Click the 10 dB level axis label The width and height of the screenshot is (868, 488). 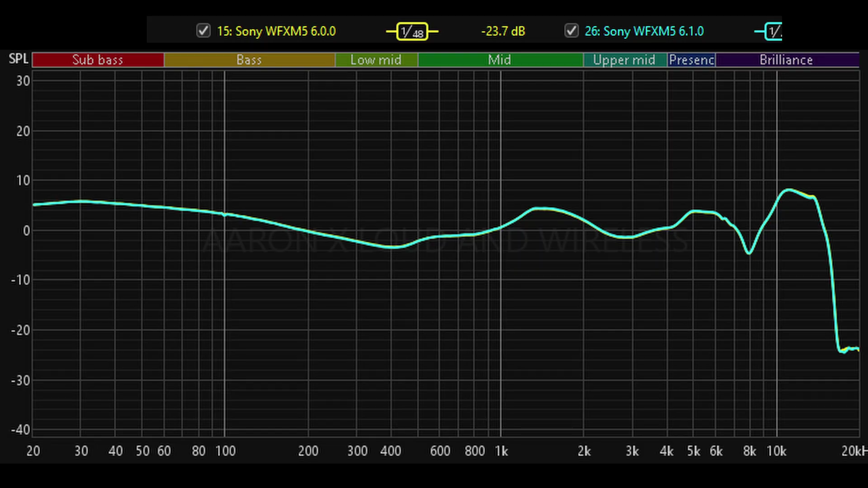pyautogui.click(x=23, y=181)
